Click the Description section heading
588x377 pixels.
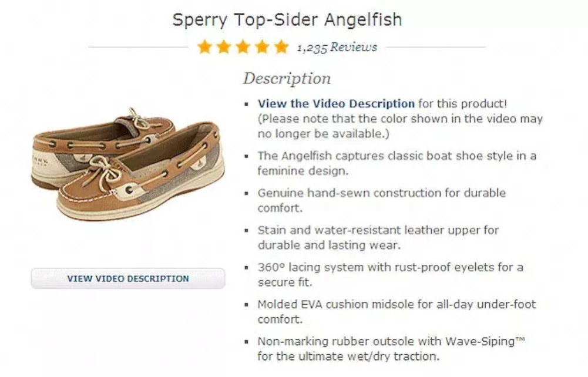pyautogui.click(x=287, y=78)
